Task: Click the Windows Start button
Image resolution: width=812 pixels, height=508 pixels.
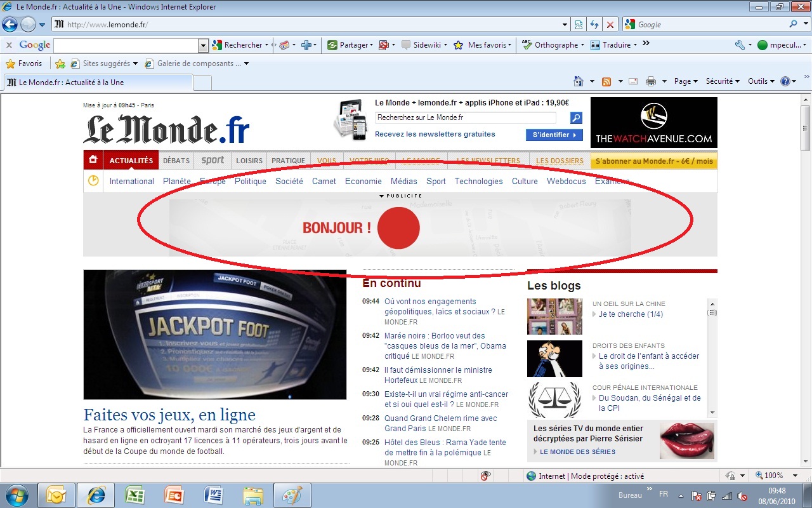Action: pyautogui.click(x=17, y=495)
